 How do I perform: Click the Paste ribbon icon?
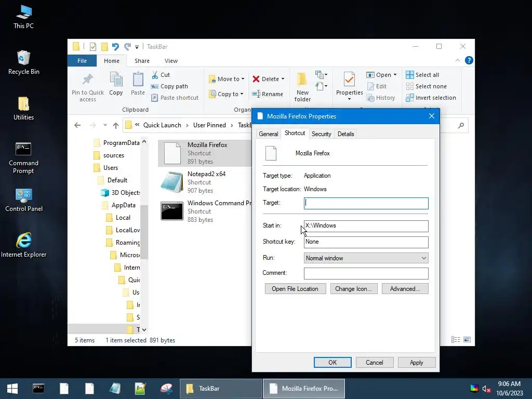coord(138,79)
